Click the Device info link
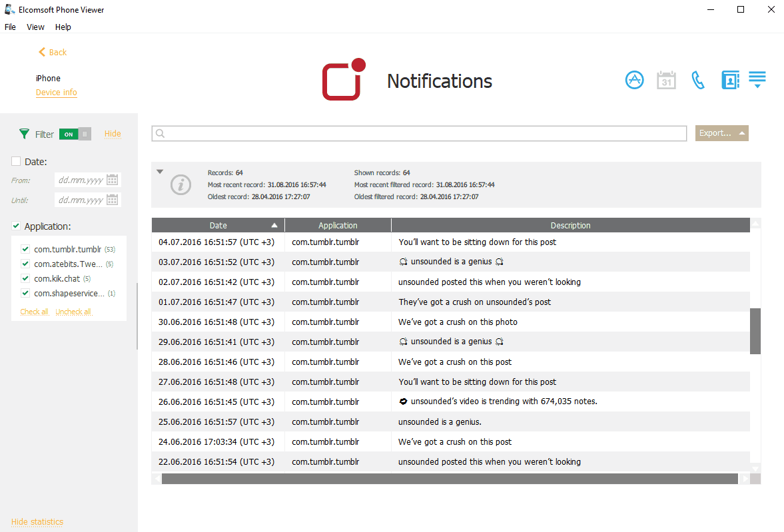Image resolution: width=784 pixels, height=532 pixels. [57, 93]
